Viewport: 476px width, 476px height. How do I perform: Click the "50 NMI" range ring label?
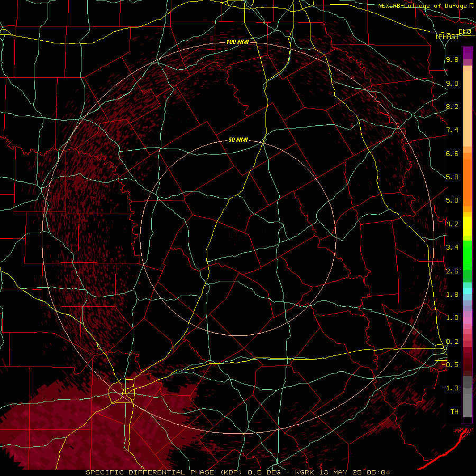[238, 140]
